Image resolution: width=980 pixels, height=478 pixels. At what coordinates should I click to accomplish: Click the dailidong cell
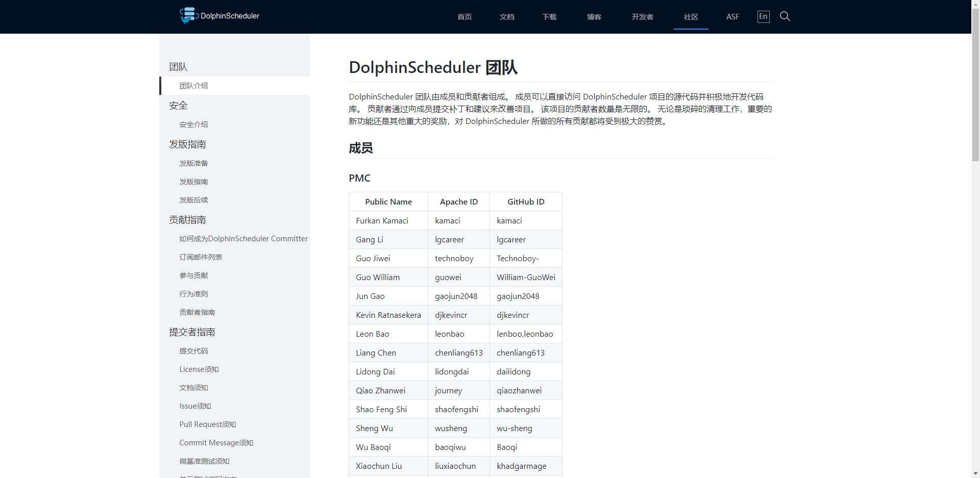click(x=526, y=372)
